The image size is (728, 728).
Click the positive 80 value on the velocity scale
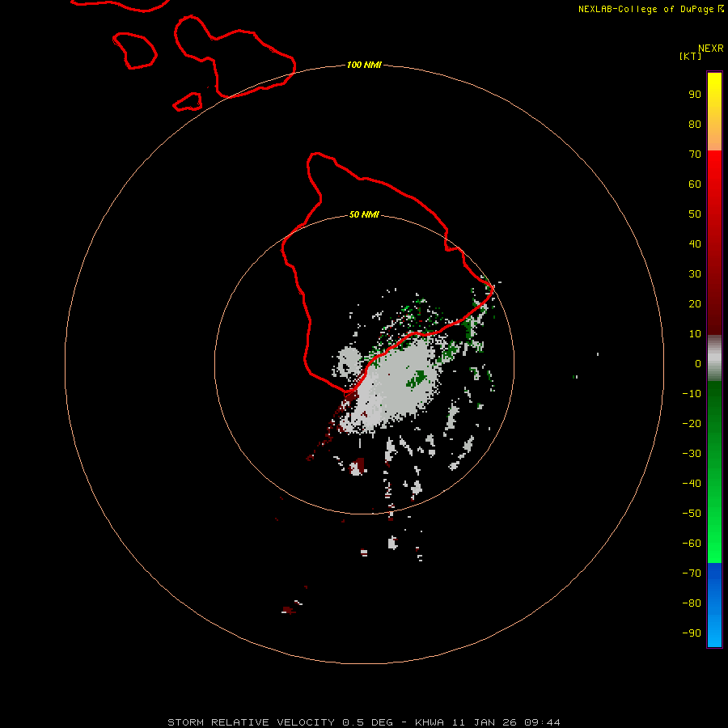[x=695, y=124]
